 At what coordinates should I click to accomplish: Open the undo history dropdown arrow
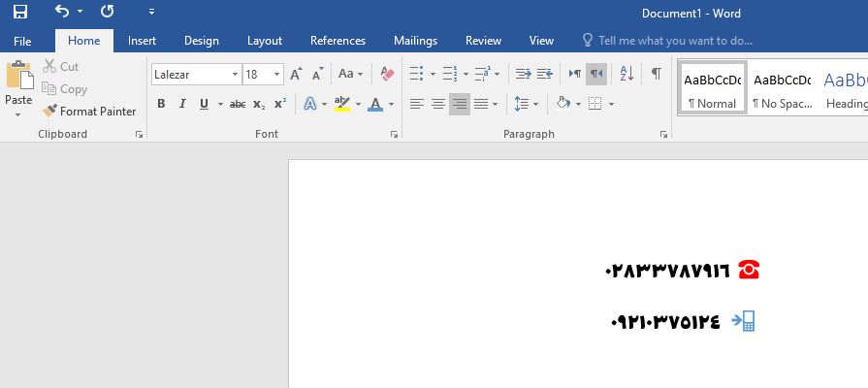coord(80,12)
